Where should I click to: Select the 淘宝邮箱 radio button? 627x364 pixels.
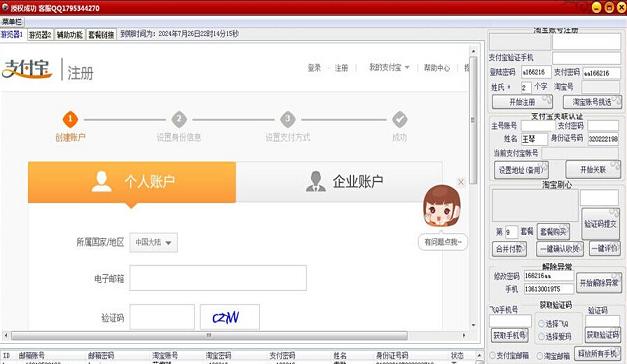point(539,355)
